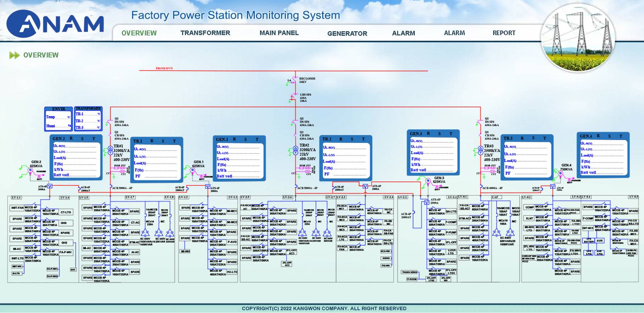Click the RECLOSER 24KV switch symbol
Image resolution: width=644 pixels, height=313 pixels.
pos(295,79)
